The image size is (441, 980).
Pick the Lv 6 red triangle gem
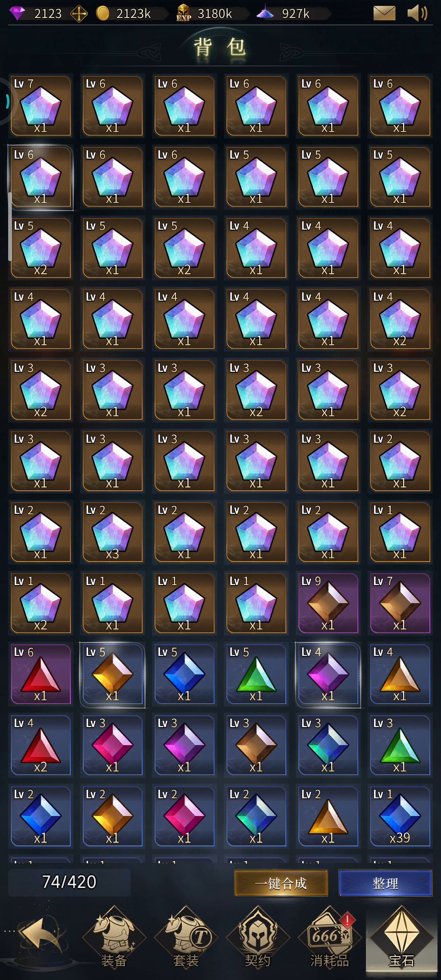(x=41, y=674)
